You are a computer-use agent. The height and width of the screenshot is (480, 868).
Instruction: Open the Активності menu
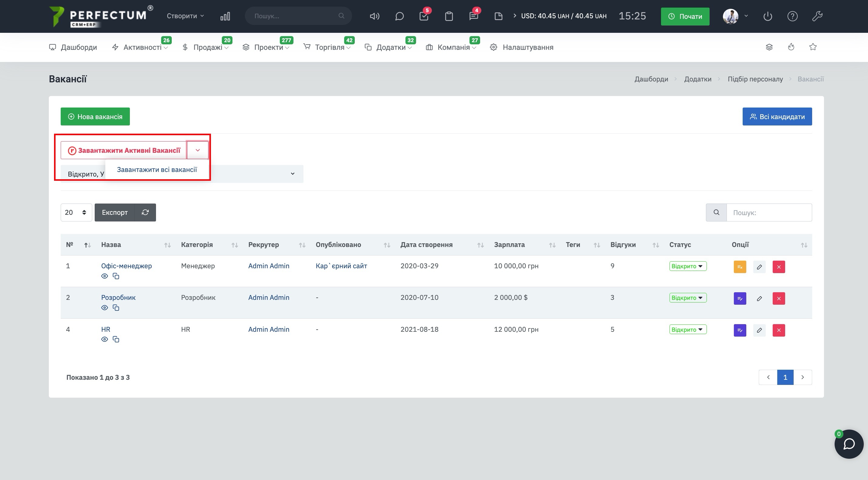pyautogui.click(x=140, y=47)
